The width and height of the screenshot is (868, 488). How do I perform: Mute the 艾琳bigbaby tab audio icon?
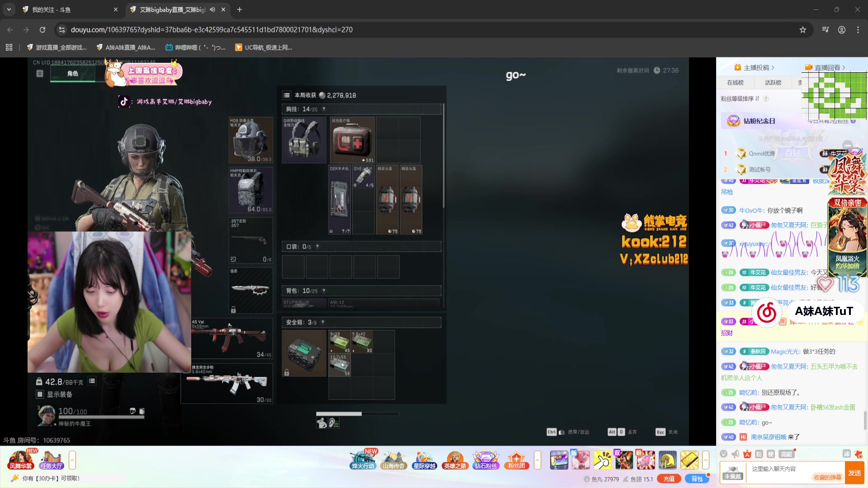point(212,9)
